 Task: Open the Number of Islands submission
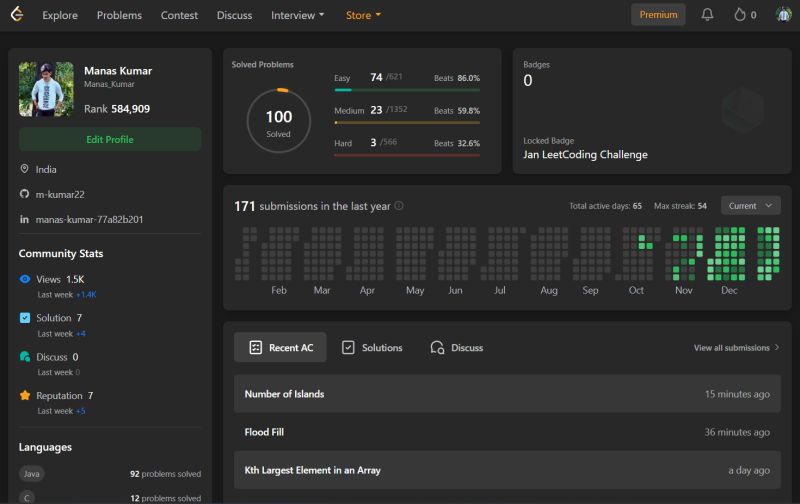pos(507,394)
